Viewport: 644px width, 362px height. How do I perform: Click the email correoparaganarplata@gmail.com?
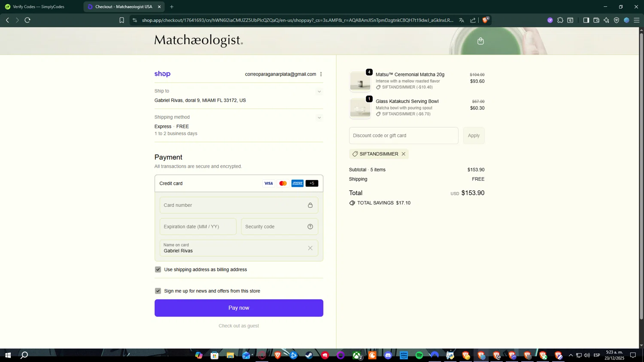coord(280,74)
